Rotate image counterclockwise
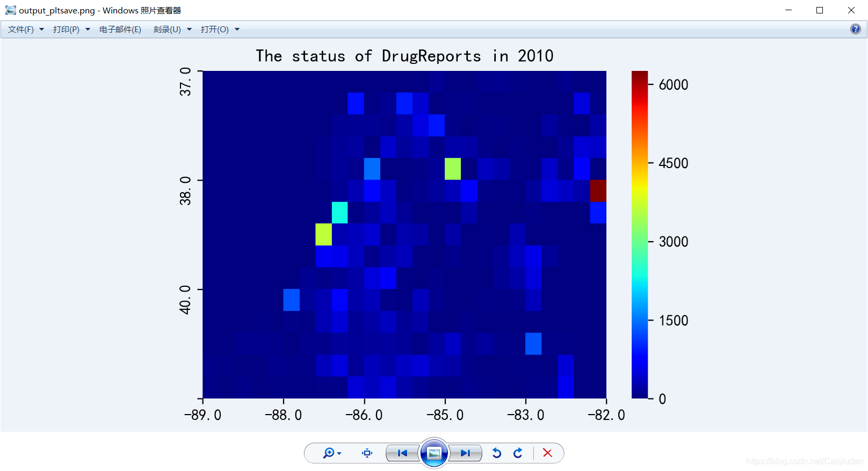This screenshot has width=868, height=471. [497, 453]
